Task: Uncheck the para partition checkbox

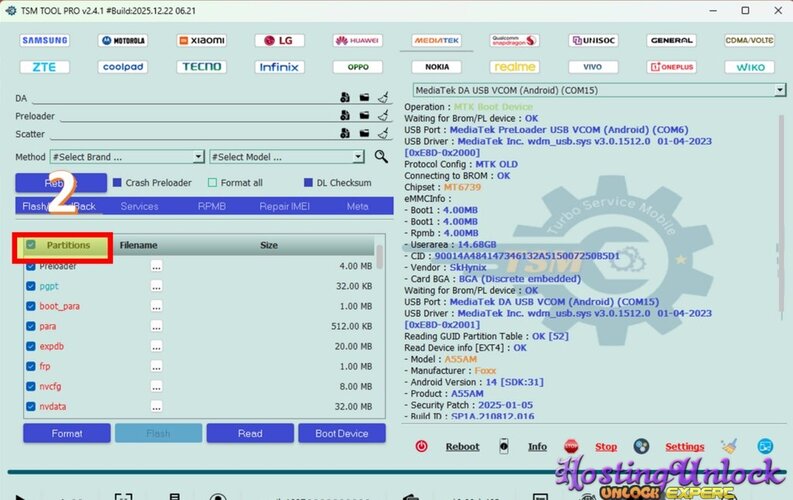Action: click(31, 326)
